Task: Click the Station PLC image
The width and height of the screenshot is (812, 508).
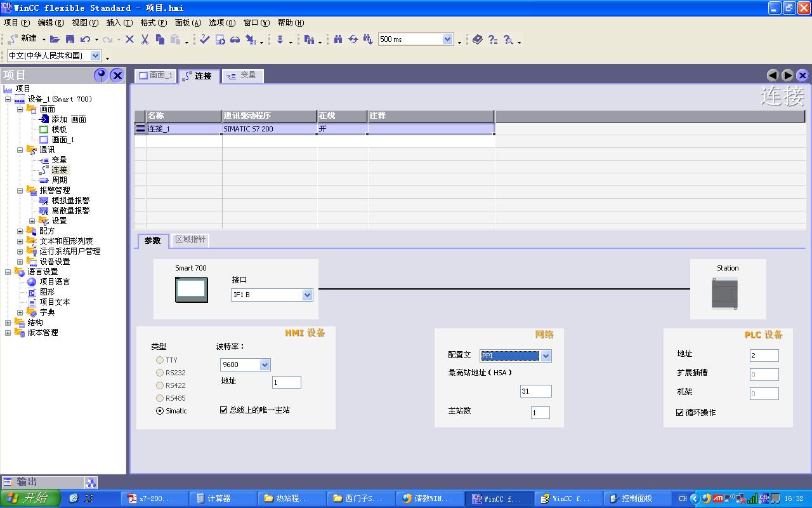Action: coord(724,293)
